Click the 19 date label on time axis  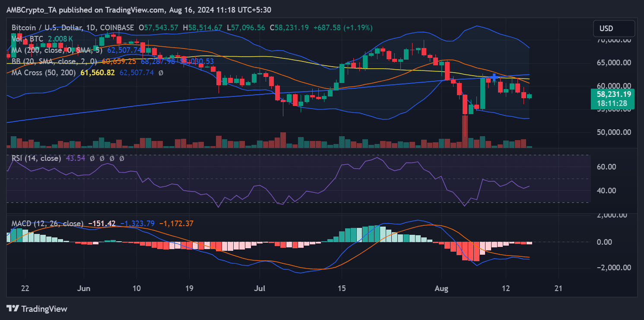coord(189,288)
